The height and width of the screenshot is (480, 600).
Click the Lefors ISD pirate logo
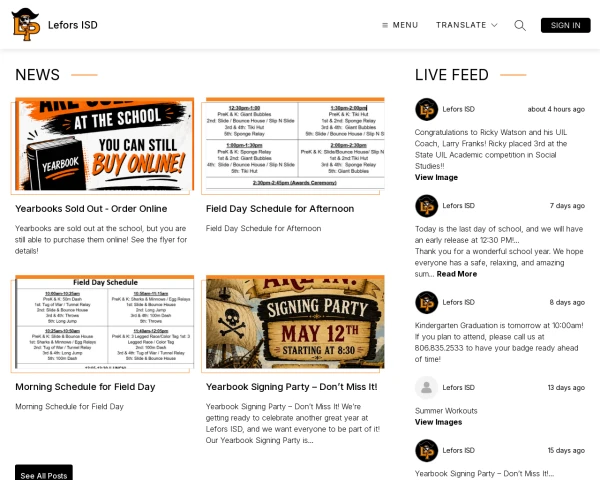click(x=25, y=24)
